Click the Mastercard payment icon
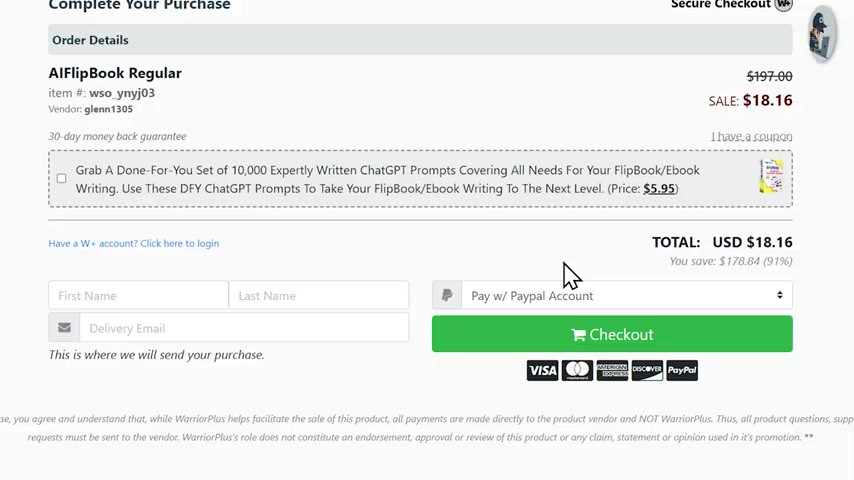This screenshot has height=480, width=854. (x=577, y=370)
